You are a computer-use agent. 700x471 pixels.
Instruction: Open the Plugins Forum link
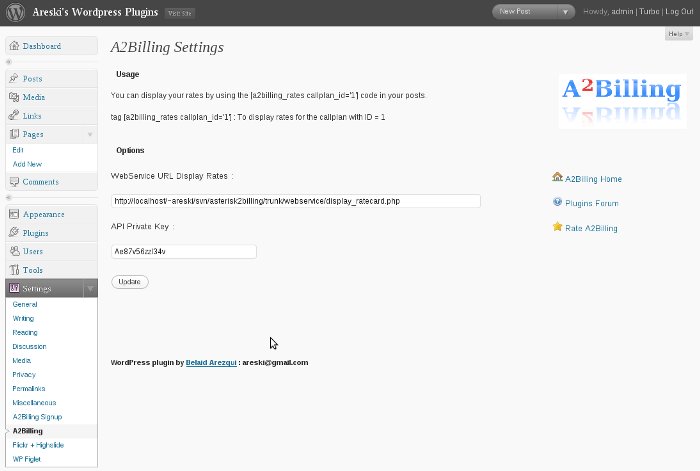click(x=591, y=203)
